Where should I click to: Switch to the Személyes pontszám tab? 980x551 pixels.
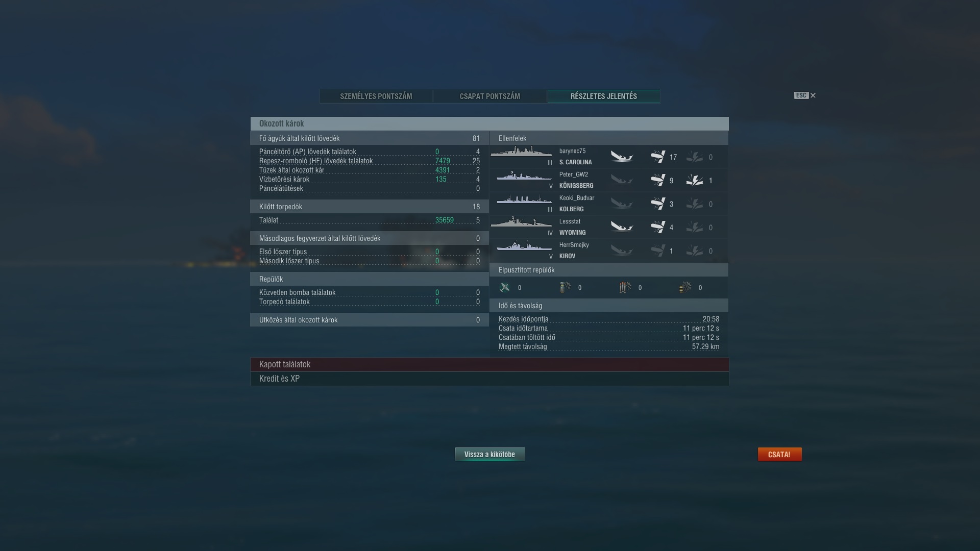coord(376,96)
